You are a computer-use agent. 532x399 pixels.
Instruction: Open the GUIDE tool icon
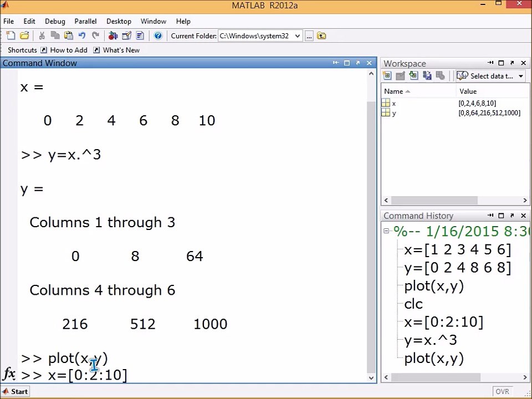[126, 35]
